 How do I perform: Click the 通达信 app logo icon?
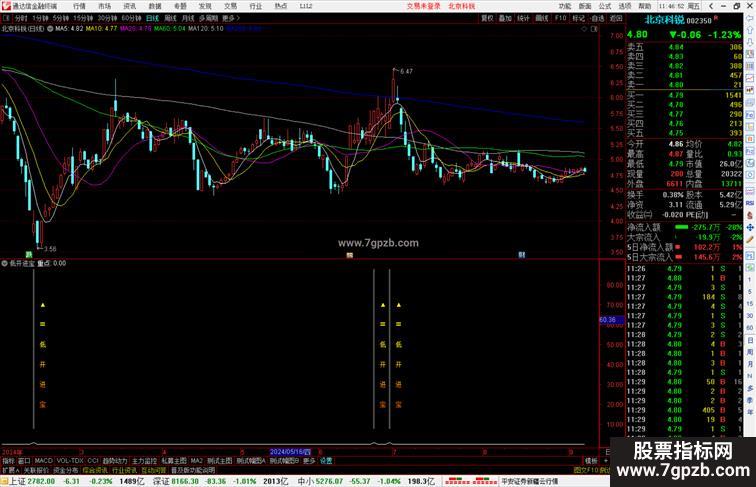click(x=6, y=6)
